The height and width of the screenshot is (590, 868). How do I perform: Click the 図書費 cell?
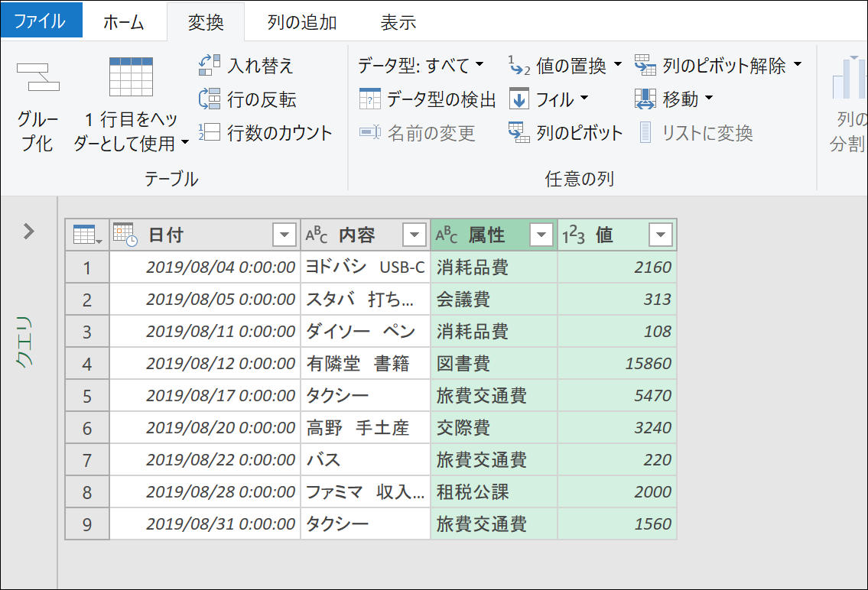(x=494, y=363)
